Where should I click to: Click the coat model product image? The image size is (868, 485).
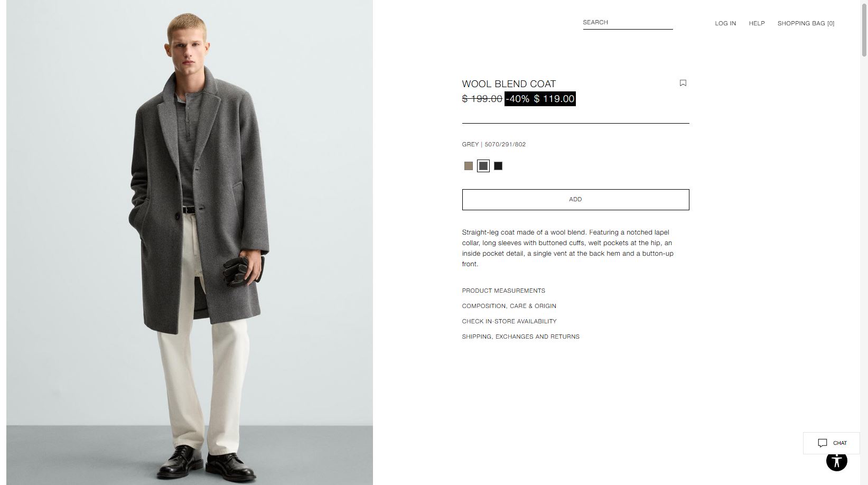point(190,243)
